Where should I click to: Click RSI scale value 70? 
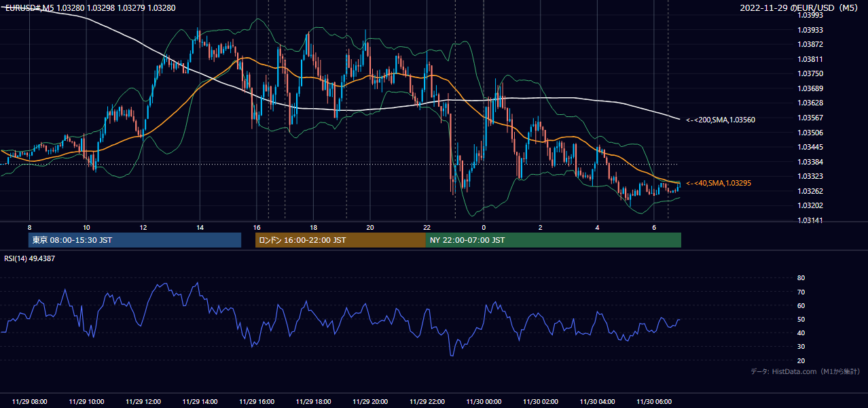801,292
